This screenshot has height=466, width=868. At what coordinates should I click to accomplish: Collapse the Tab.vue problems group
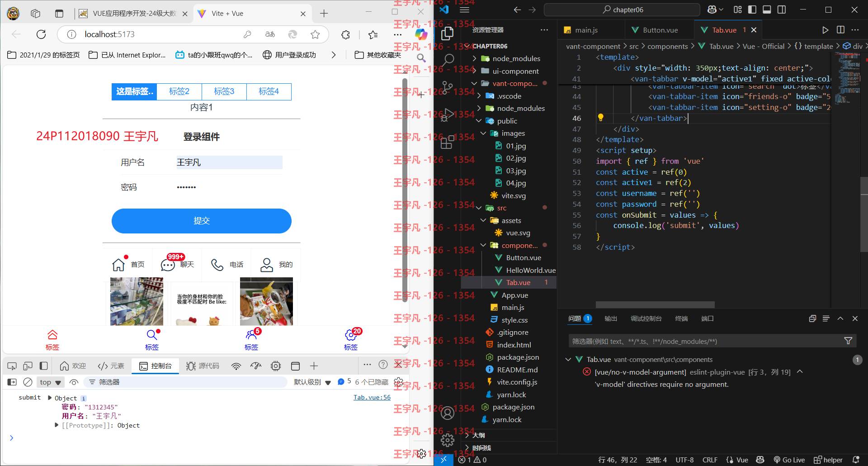click(x=568, y=359)
